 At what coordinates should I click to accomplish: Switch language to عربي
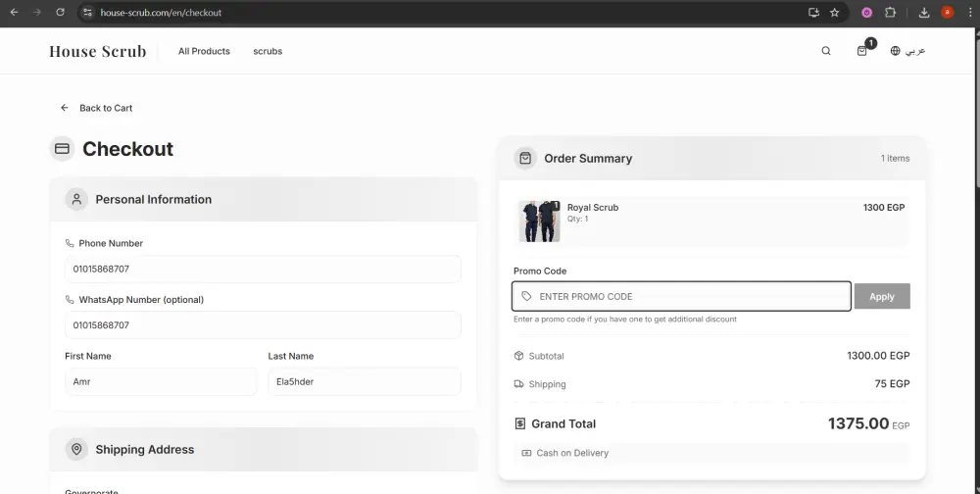(x=915, y=51)
